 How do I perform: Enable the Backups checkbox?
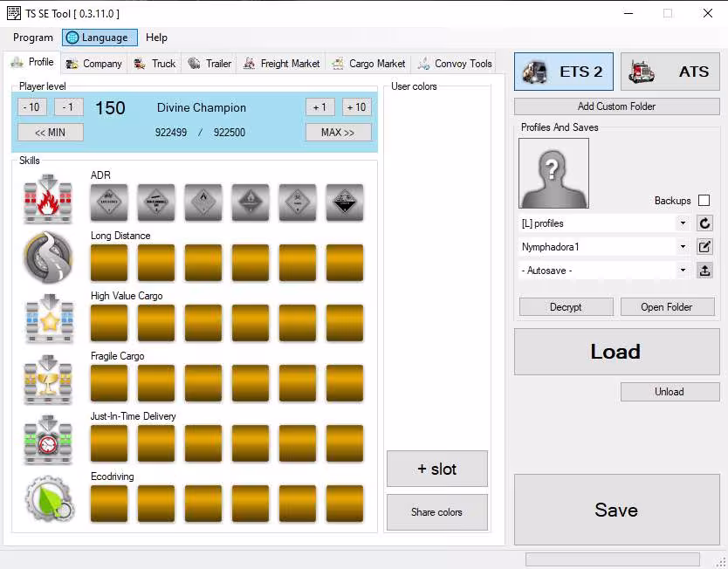[x=704, y=201]
